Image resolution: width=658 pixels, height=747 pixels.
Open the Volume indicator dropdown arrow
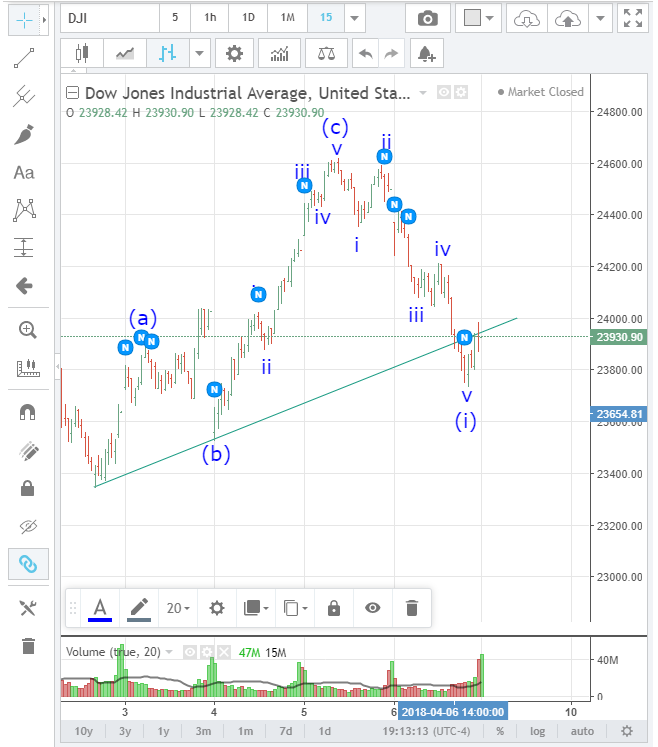pos(169,652)
